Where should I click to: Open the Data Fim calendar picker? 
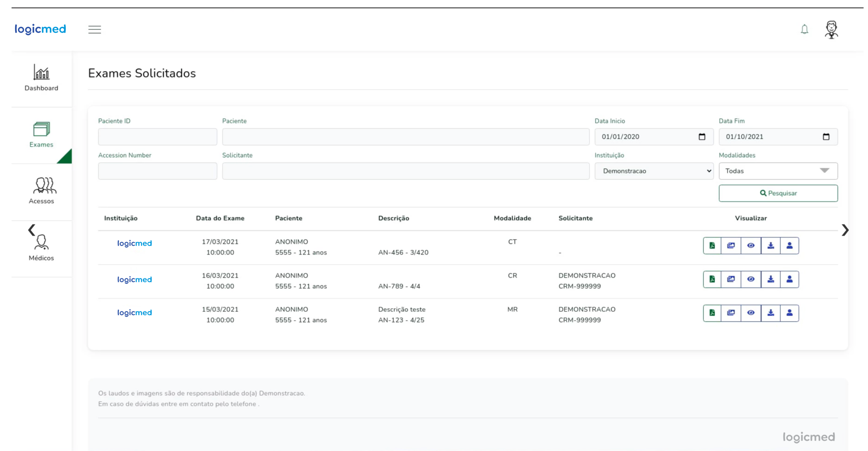(826, 137)
